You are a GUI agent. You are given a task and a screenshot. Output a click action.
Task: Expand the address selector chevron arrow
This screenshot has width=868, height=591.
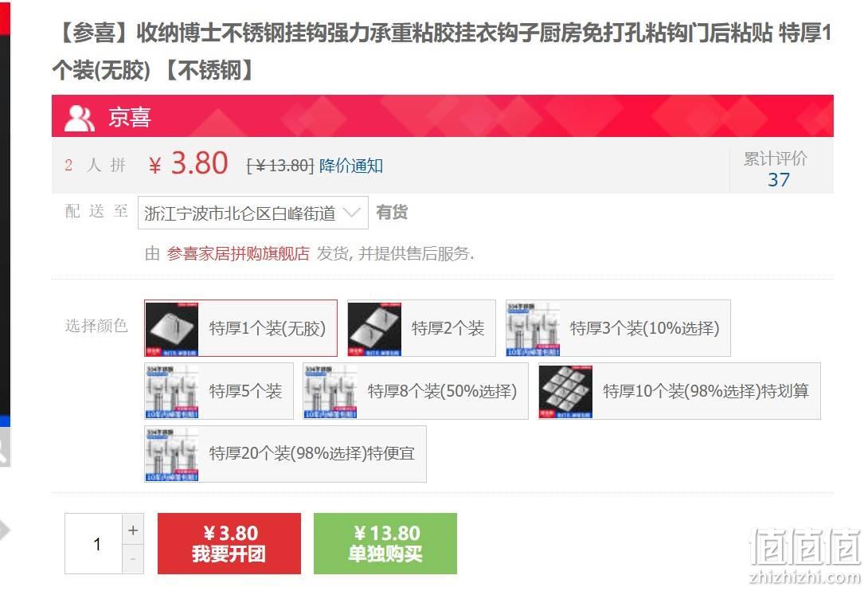351,212
